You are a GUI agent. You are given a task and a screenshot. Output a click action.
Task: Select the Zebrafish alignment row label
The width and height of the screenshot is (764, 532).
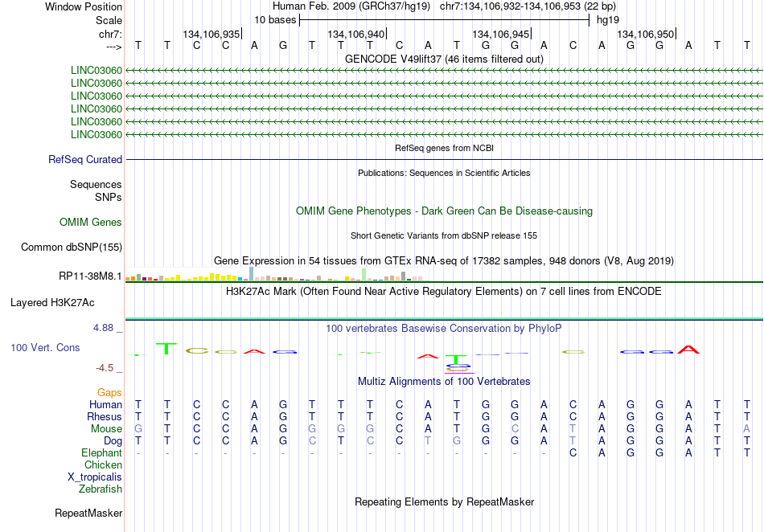tap(101, 489)
